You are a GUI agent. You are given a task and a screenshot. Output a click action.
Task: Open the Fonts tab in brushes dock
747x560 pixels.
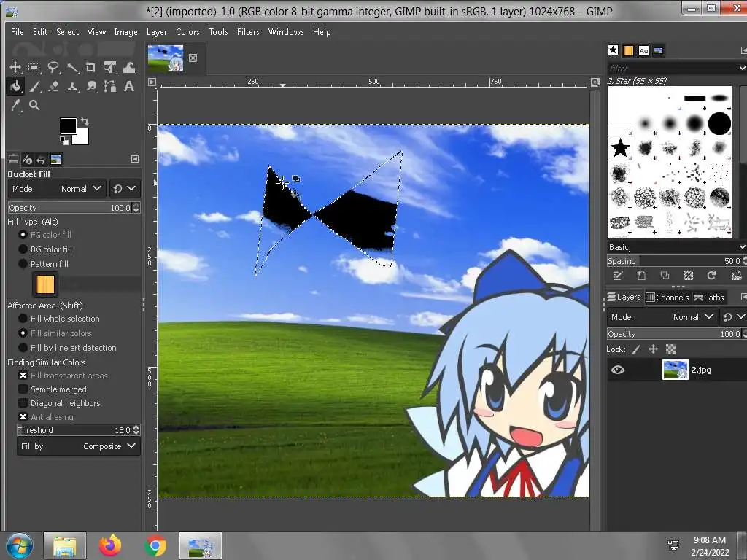coord(643,50)
